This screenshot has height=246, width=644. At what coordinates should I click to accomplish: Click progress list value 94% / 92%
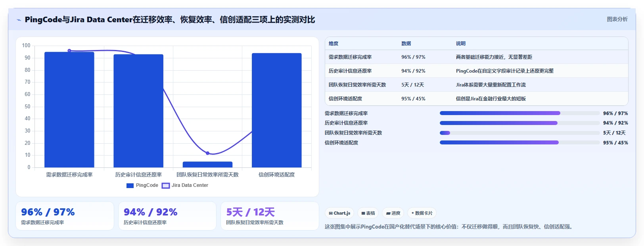(x=615, y=123)
